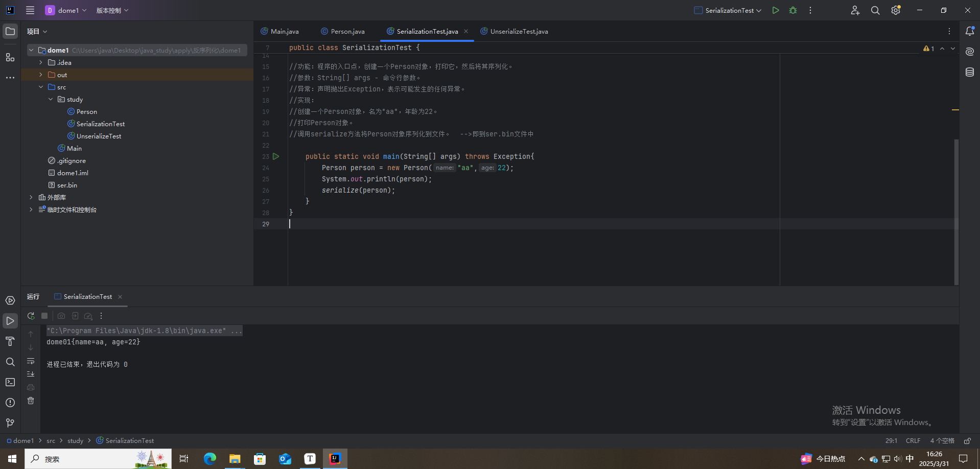This screenshot has width=980, height=469.
Task: Click CRLF line separator in status bar
Action: point(913,440)
